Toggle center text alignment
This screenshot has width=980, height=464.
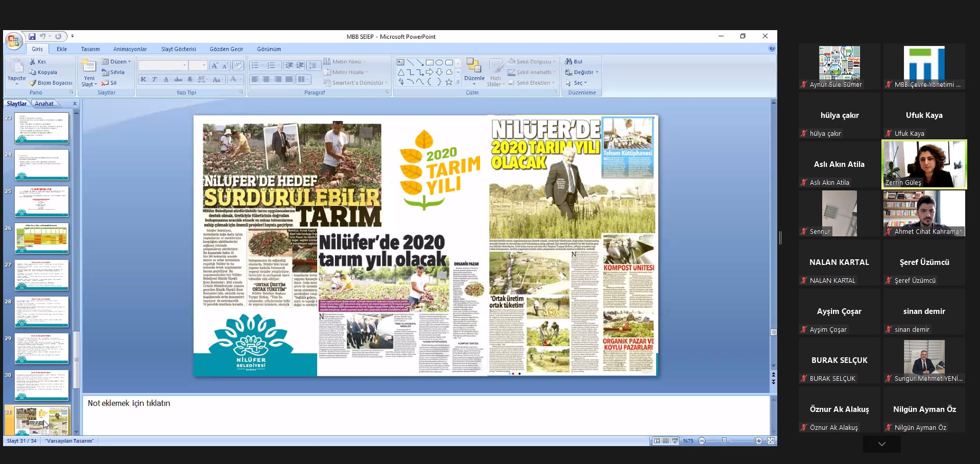266,79
